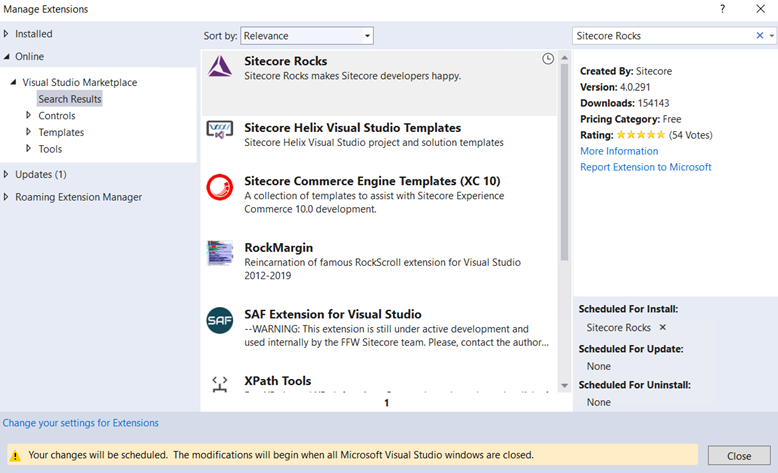Open the Sort by Relevance dropdown

(x=307, y=36)
